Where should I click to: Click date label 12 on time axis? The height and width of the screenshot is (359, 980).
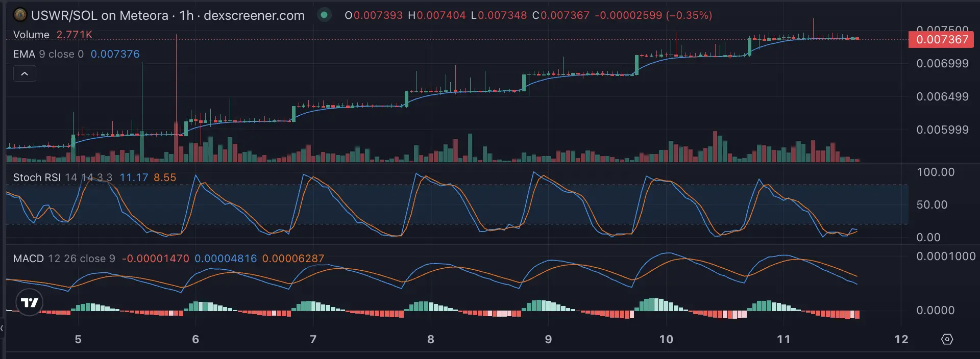coord(901,340)
